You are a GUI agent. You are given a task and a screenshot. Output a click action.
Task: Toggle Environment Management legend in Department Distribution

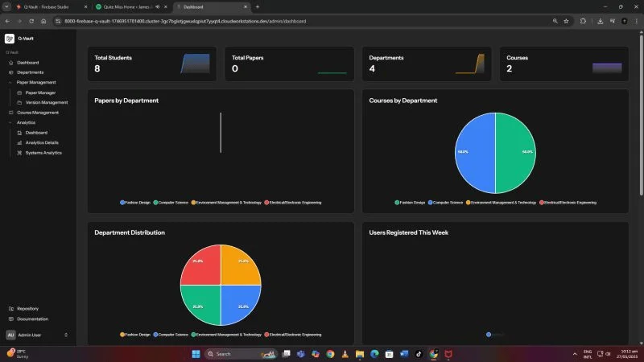point(226,335)
